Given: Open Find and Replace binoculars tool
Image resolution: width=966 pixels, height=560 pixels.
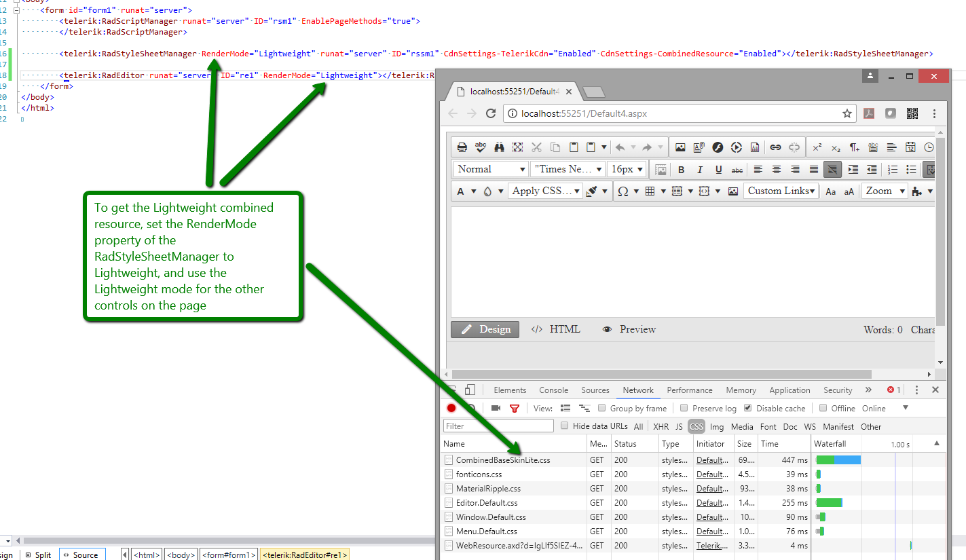Looking at the screenshot, I should tap(499, 147).
